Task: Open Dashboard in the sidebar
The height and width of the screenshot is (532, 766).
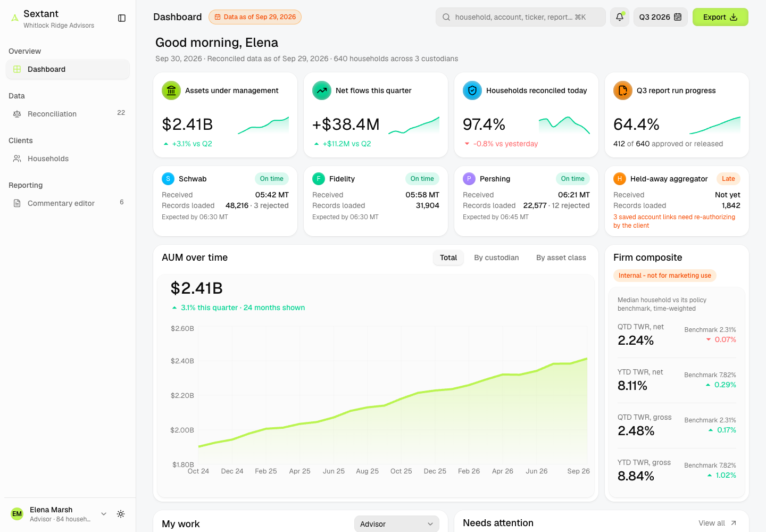Action: pyautogui.click(x=68, y=69)
